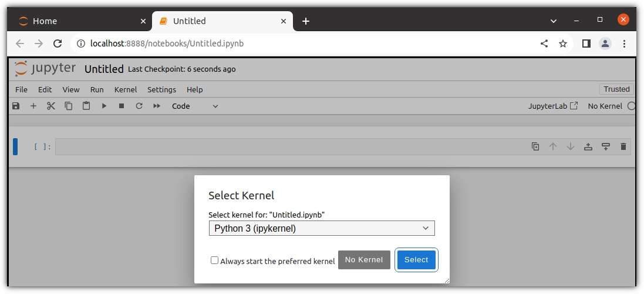
Task: Copy the cell using the toolbar copy icon
Action: 69,106
